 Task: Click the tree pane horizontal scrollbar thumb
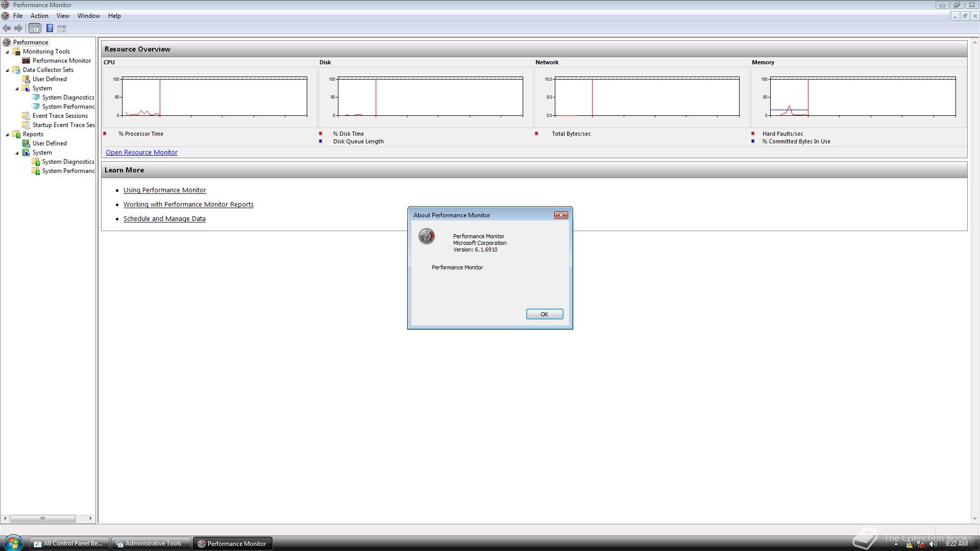click(x=42, y=518)
